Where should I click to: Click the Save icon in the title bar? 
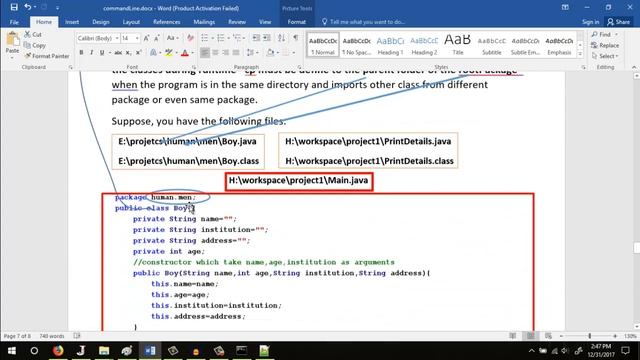[x=14, y=7]
